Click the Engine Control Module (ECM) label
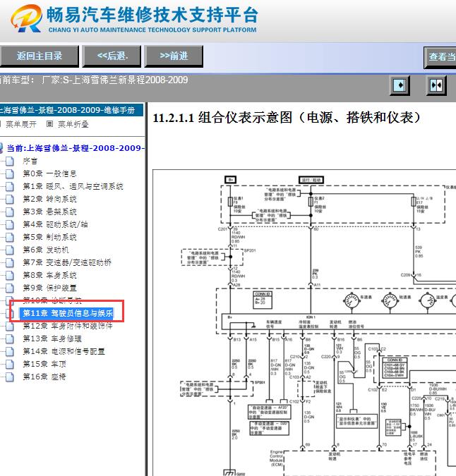Image resolution: width=456 pixels, height=476 pixels. coord(276,458)
